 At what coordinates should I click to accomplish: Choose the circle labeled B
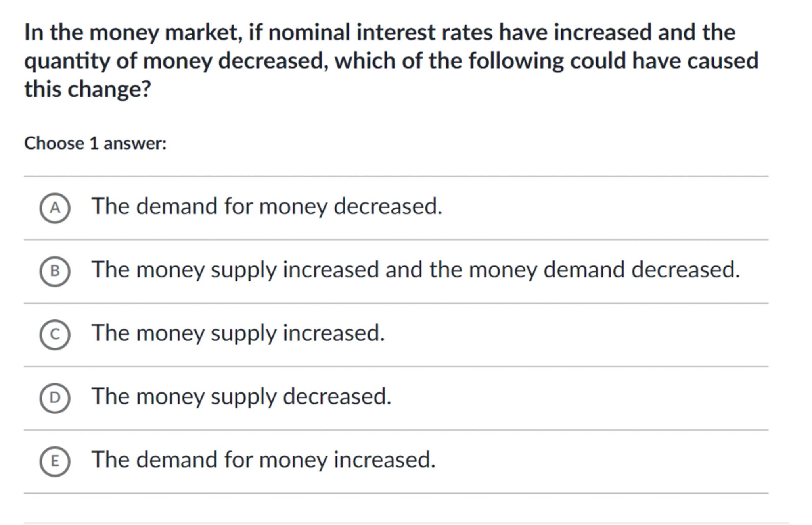[x=55, y=271]
